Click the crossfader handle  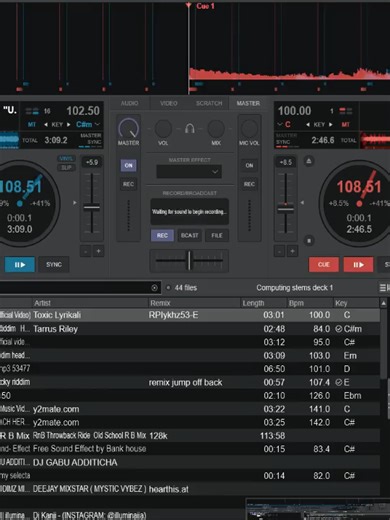[189, 260]
